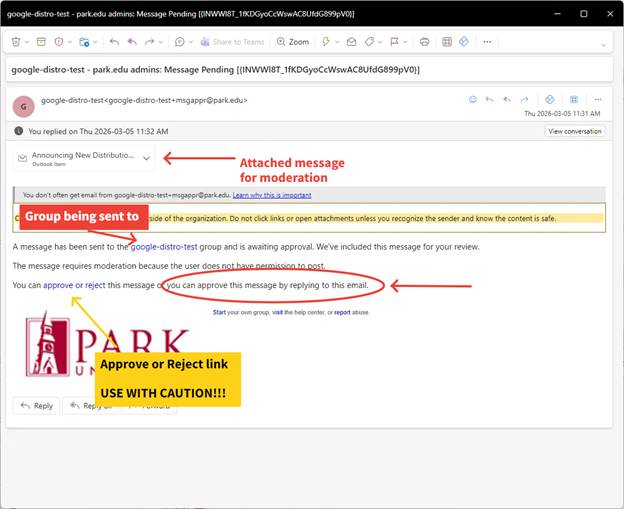The image size is (624, 509).
Task: Expand the Flag options dropdown arrow
Action: pyautogui.click(x=406, y=42)
